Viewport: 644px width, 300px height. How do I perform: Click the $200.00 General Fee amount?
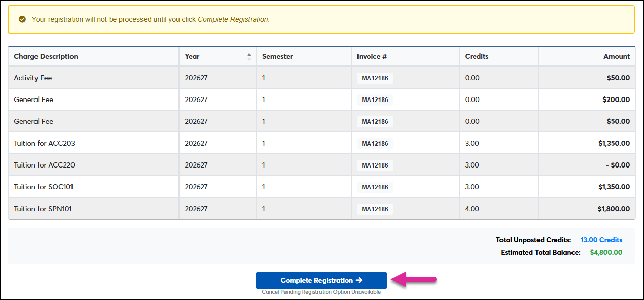coord(616,99)
